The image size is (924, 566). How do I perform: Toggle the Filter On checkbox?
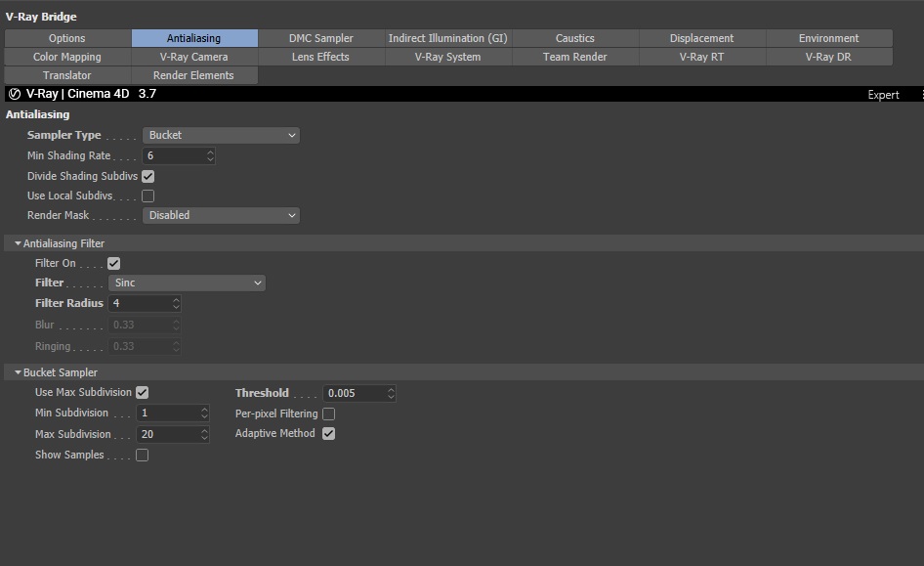(x=113, y=264)
